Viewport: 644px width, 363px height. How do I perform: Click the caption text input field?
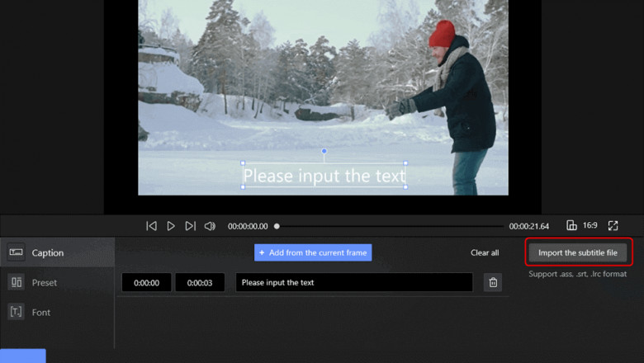tap(354, 283)
